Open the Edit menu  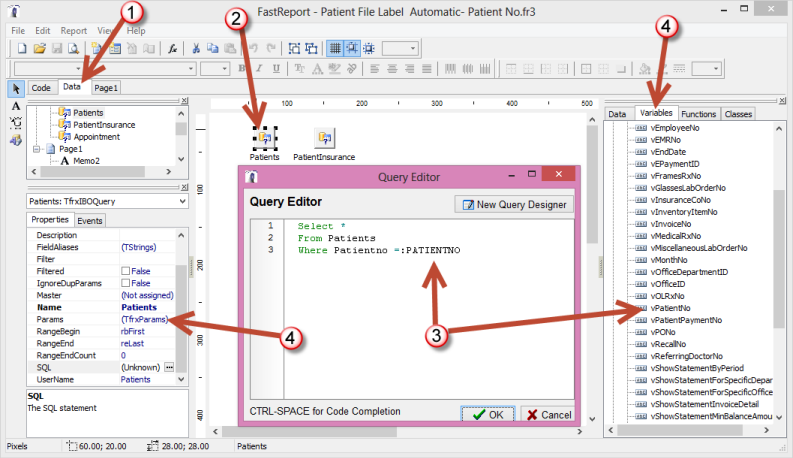tap(42, 31)
